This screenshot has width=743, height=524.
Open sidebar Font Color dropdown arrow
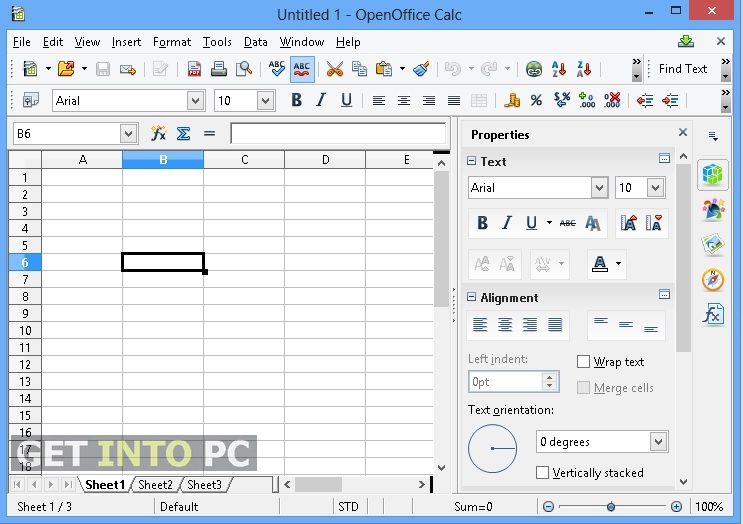point(618,263)
